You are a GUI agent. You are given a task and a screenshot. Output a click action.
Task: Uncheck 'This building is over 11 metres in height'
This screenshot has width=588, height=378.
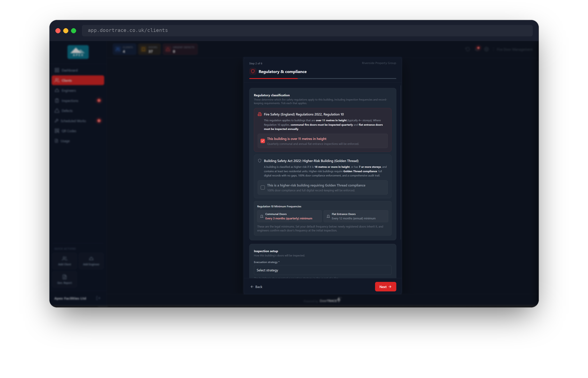point(263,141)
